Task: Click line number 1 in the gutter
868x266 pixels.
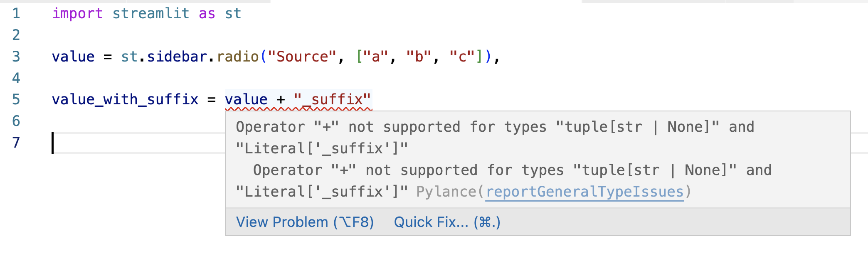Action: 15,13
